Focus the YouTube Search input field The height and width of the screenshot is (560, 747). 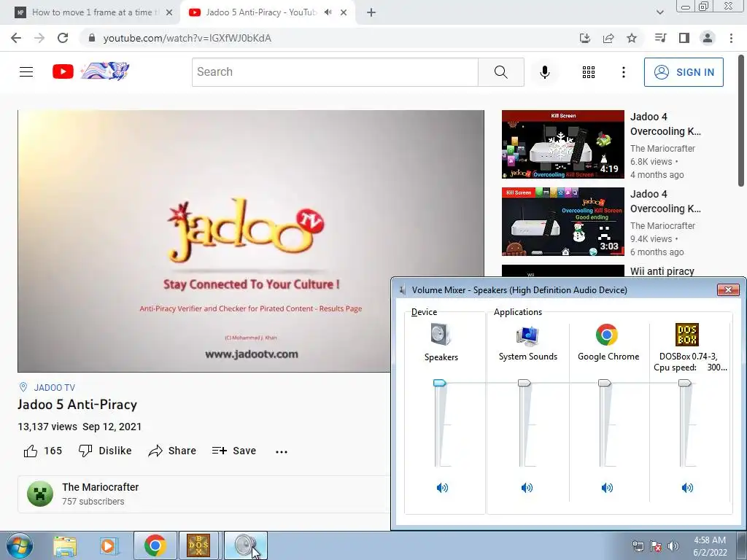(x=335, y=72)
